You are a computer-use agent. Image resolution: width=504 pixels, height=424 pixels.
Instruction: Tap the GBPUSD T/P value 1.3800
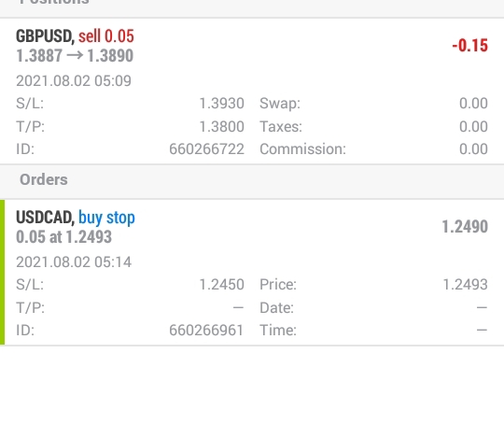[x=222, y=126]
